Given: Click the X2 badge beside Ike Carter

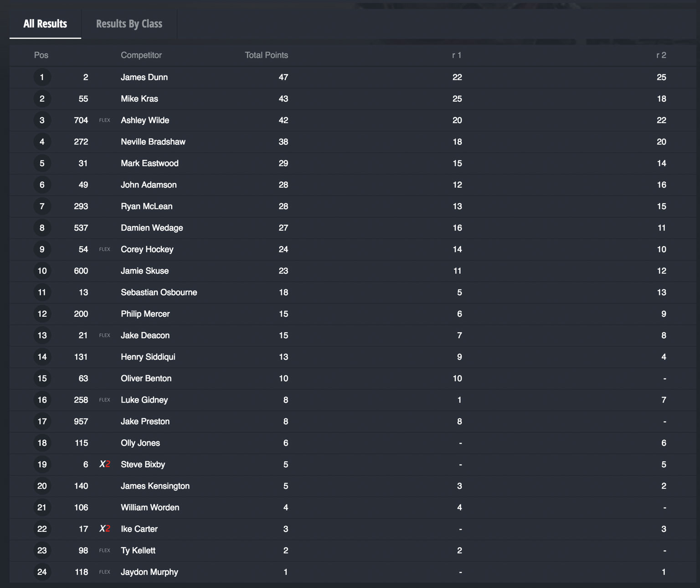Looking at the screenshot, I should point(105,529).
